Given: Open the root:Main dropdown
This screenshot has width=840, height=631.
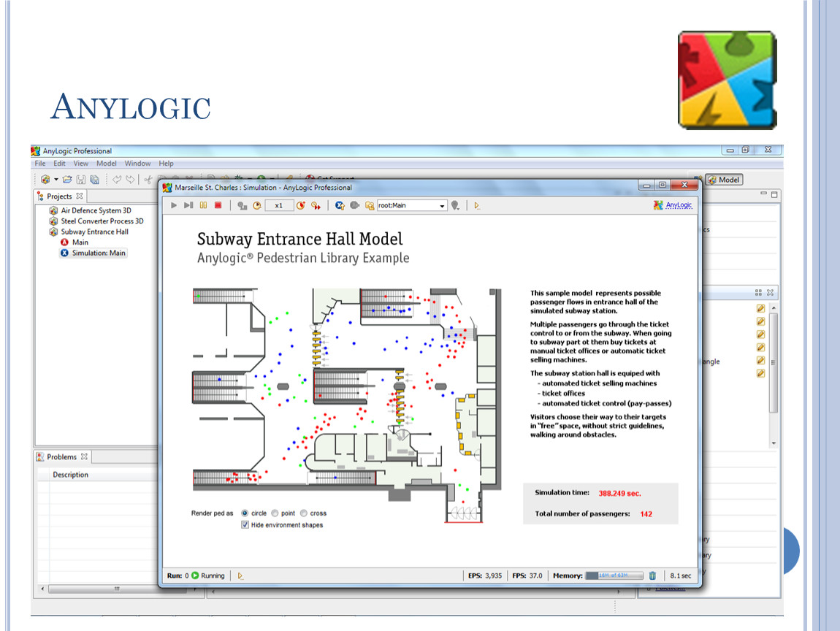Looking at the screenshot, I should [412, 205].
